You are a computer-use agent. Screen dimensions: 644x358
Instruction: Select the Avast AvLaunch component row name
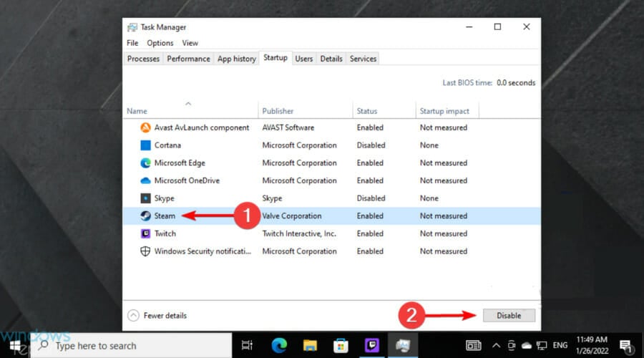(x=202, y=128)
